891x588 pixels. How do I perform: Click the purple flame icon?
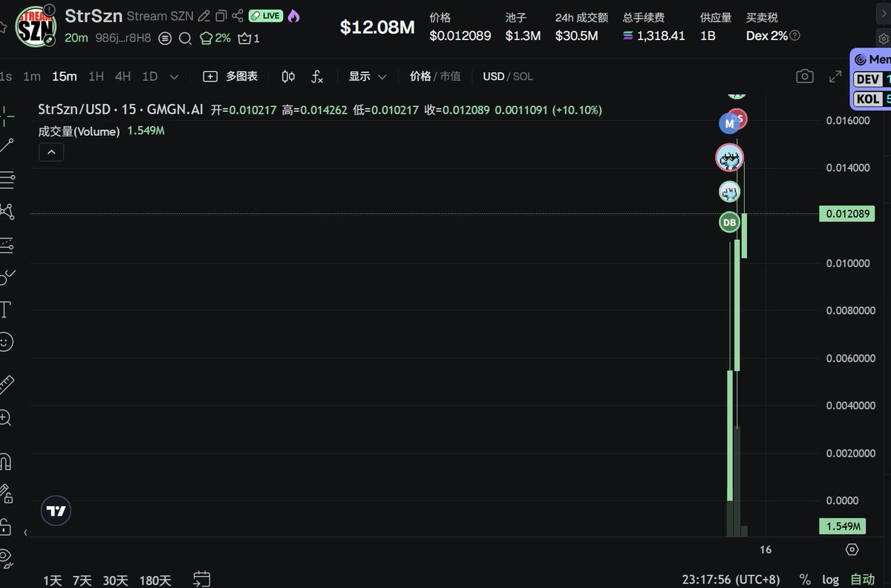click(293, 16)
